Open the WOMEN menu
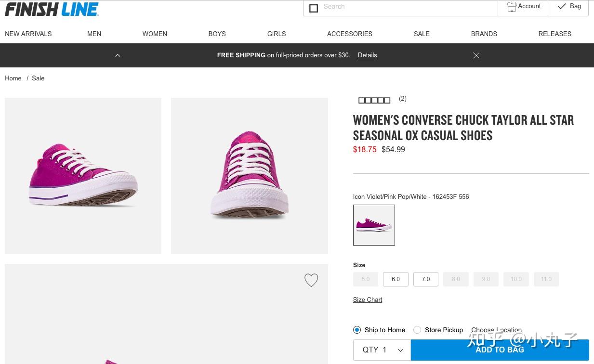 (155, 34)
